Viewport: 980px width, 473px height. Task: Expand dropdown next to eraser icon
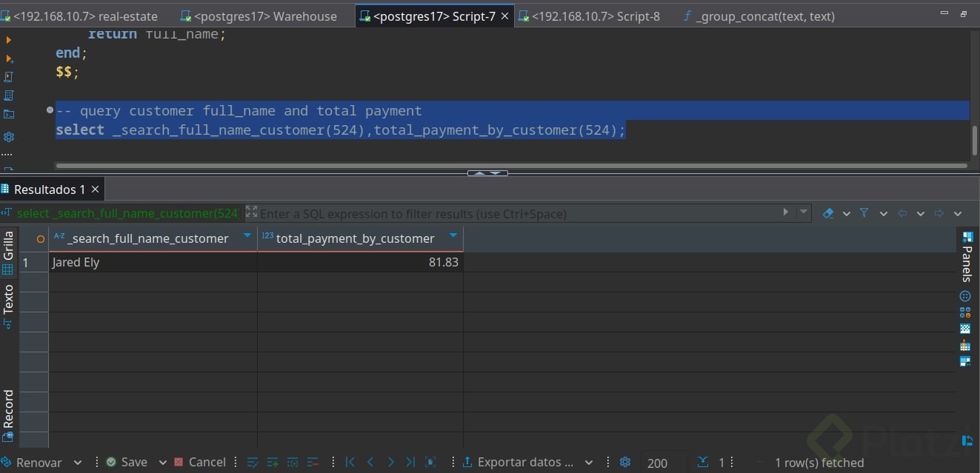click(x=847, y=213)
